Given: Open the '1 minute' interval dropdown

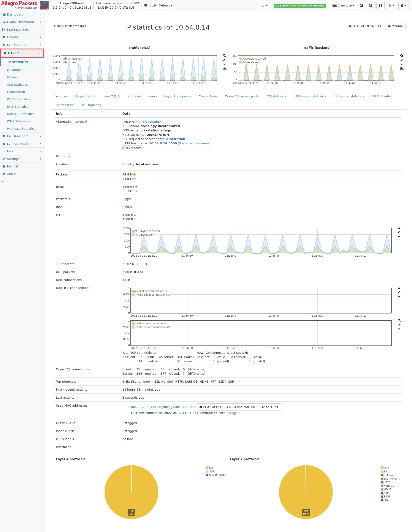Looking at the screenshot, I should click(x=343, y=6).
